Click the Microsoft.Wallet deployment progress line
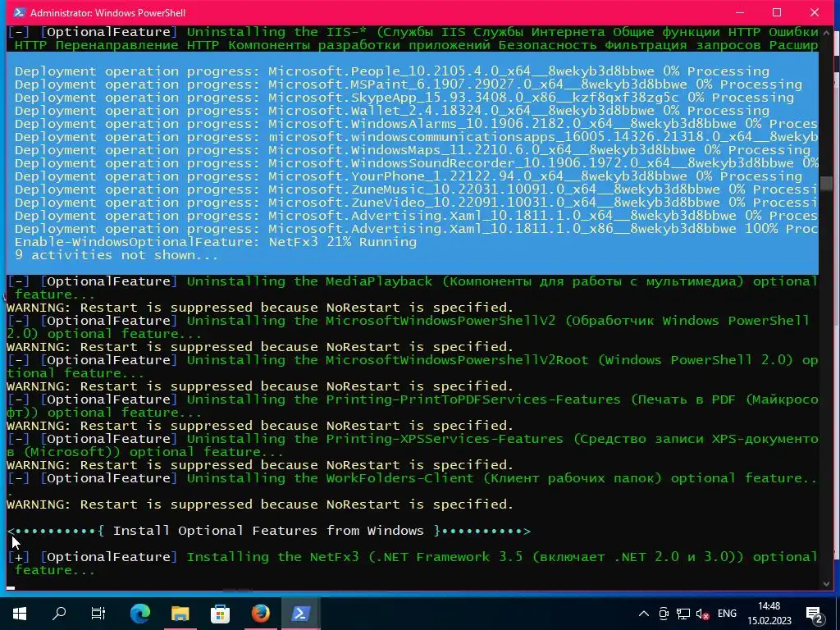This screenshot has width=840, height=630. (x=391, y=111)
